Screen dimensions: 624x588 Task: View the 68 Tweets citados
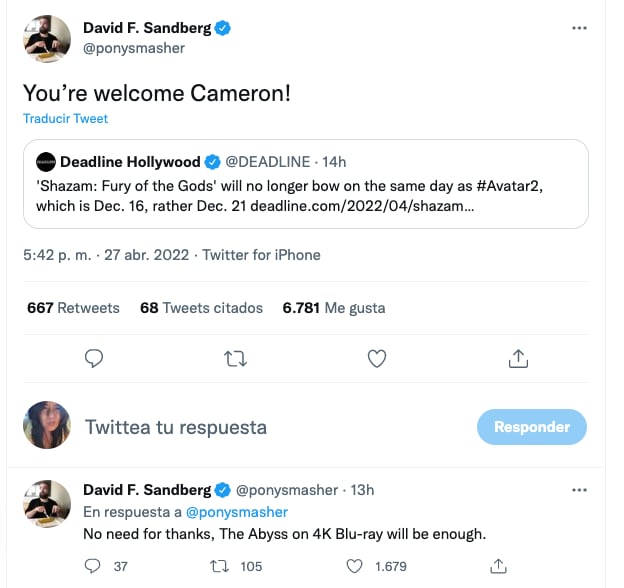[201, 308]
